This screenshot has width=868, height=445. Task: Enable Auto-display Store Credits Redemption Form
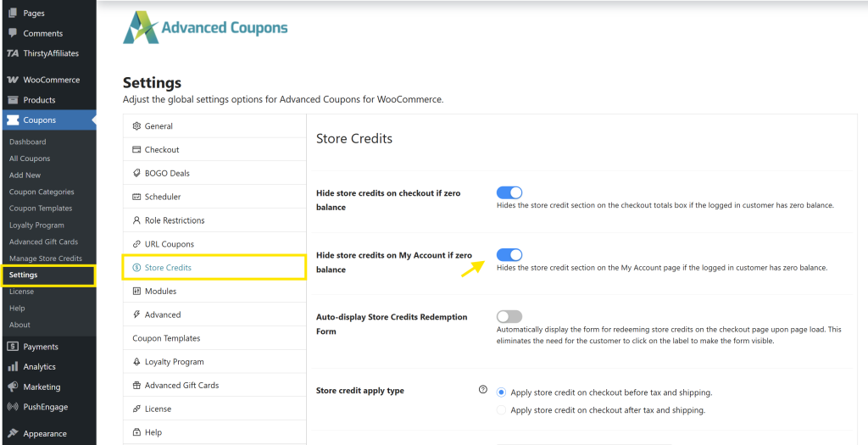click(509, 317)
